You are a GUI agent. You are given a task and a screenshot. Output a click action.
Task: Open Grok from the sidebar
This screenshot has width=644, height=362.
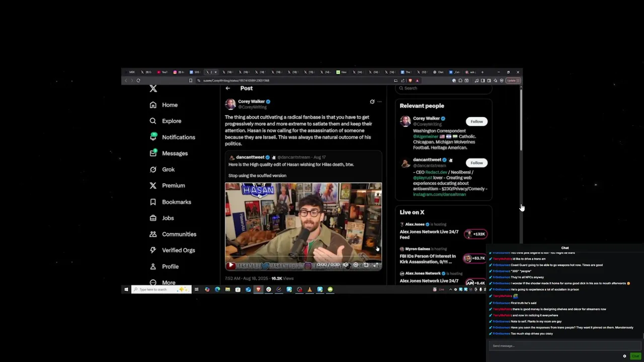(162, 169)
